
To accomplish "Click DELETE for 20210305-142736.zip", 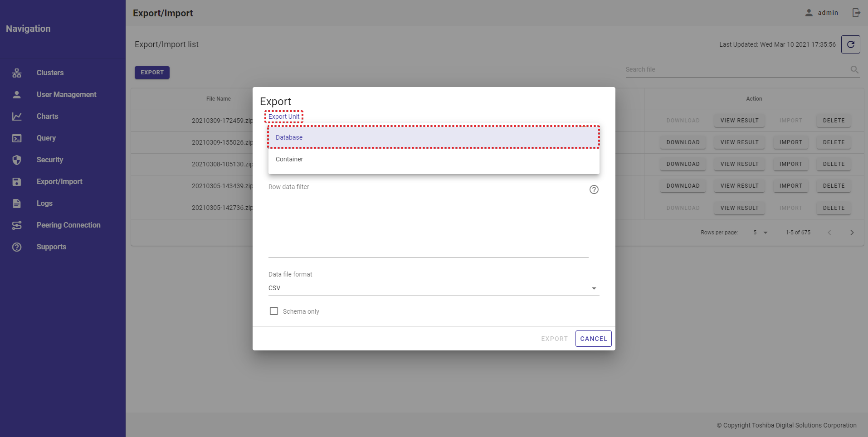I will tap(834, 208).
